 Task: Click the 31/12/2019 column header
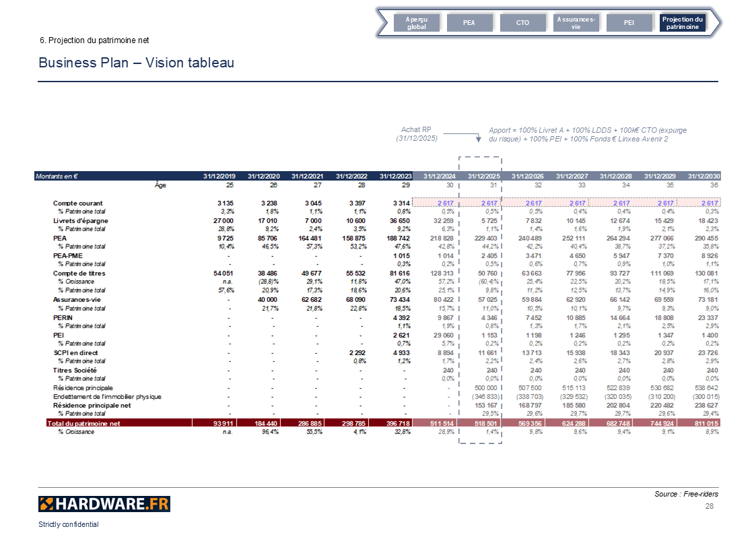click(219, 176)
